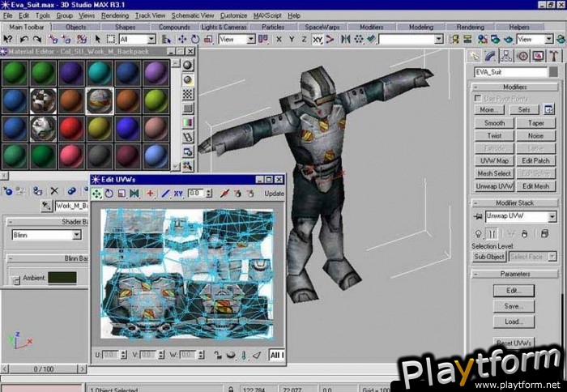Click Sample Type sphere icon in Material Editor

click(188, 65)
